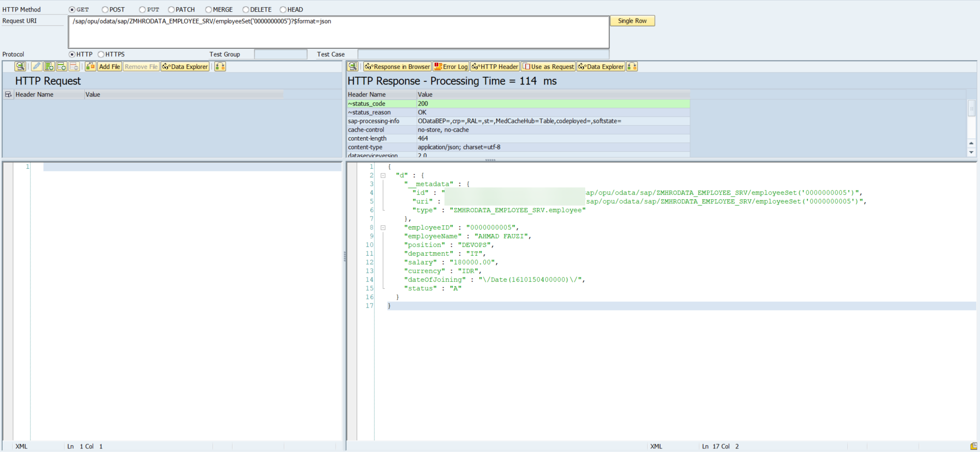Click the "currency" : "IDR" line
The width and height of the screenshot is (980, 452).
[443, 271]
